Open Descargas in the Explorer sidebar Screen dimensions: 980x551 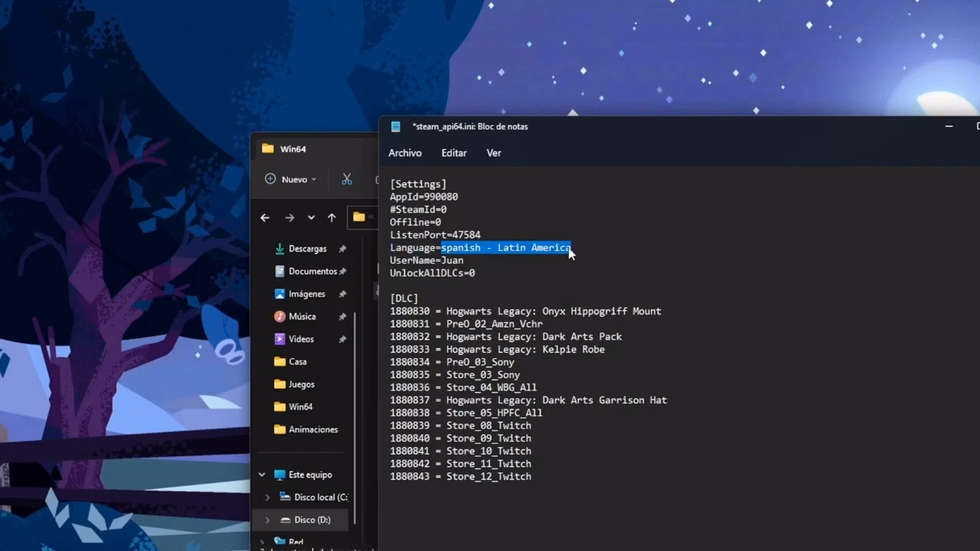click(x=308, y=249)
